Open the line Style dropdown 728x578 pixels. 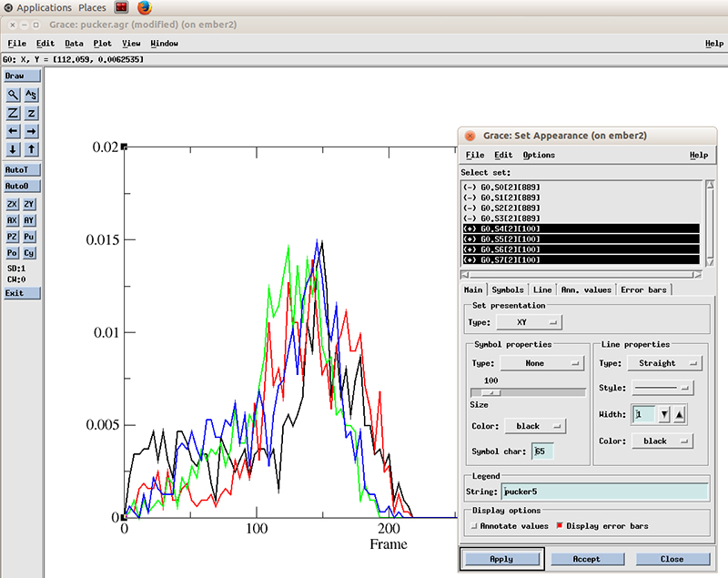click(x=662, y=388)
